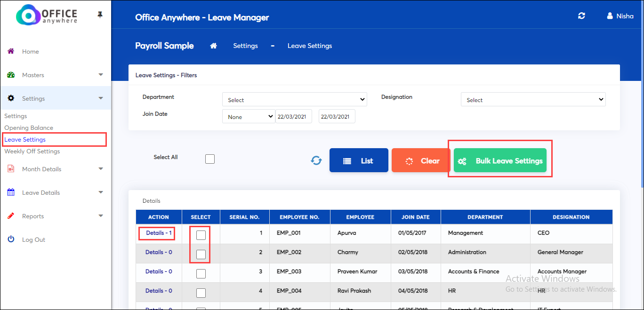Open Details - 0 link for Charmy
The width and height of the screenshot is (644, 310).
pyautogui.click(x=159, y=252)
